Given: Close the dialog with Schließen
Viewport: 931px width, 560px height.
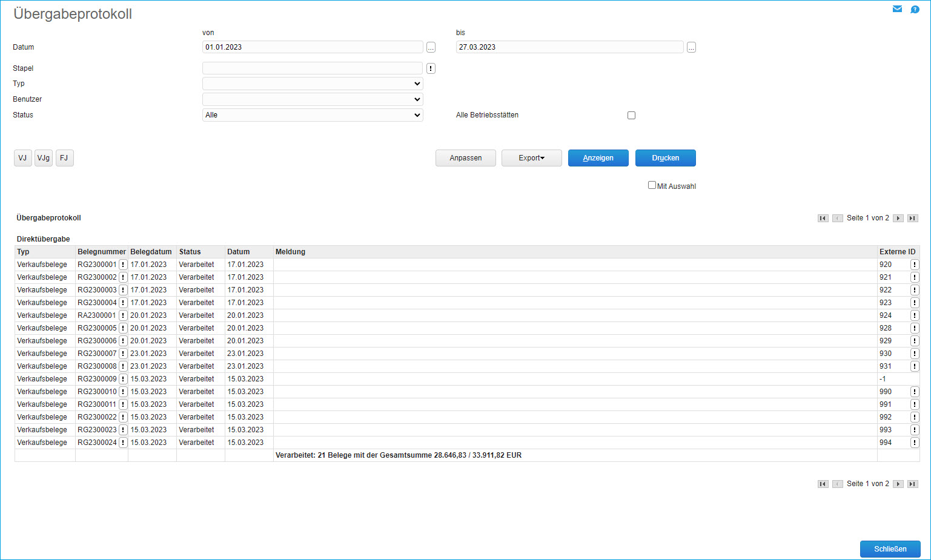Looking at the screenshot, I should click(x=890, y=549).
